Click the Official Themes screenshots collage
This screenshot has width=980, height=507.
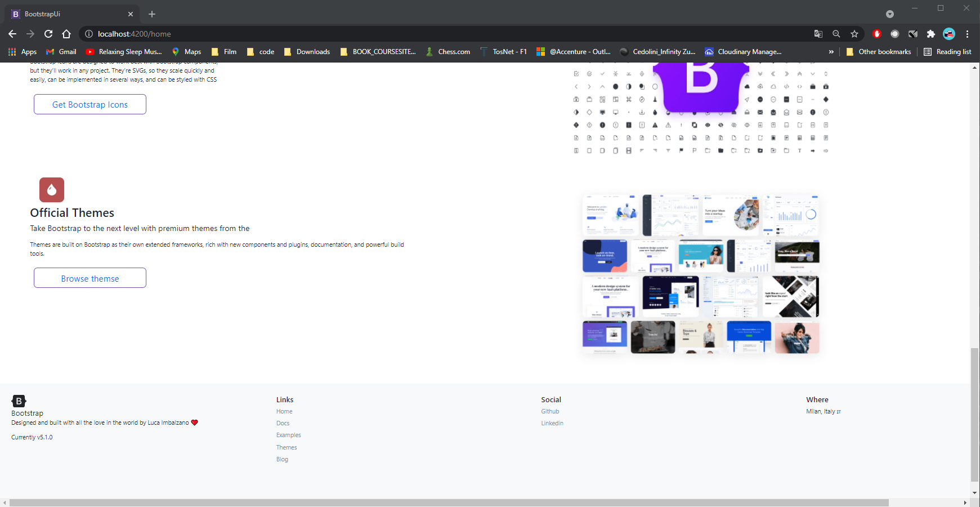coord(701,274)
